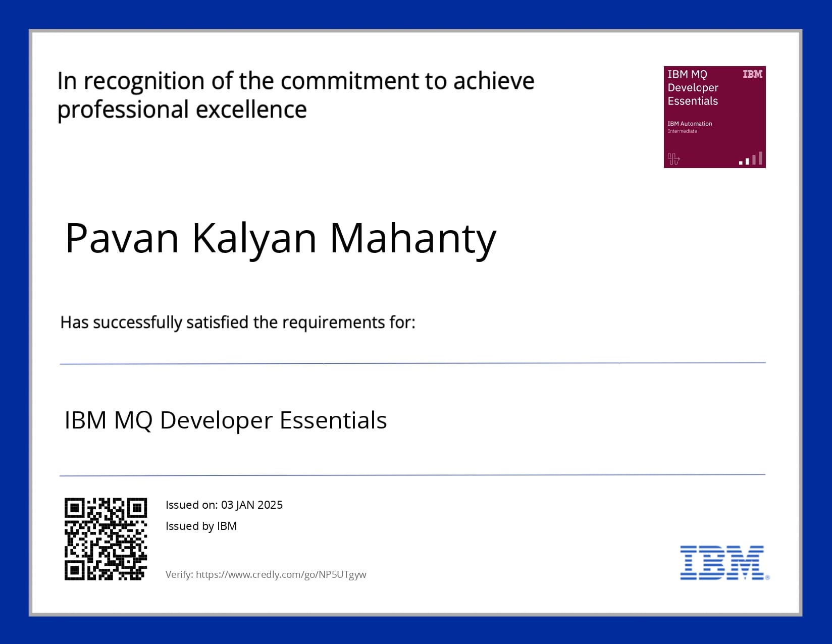Click the registered trademark symbol beside the IBM logo

[x=767, y=577]
